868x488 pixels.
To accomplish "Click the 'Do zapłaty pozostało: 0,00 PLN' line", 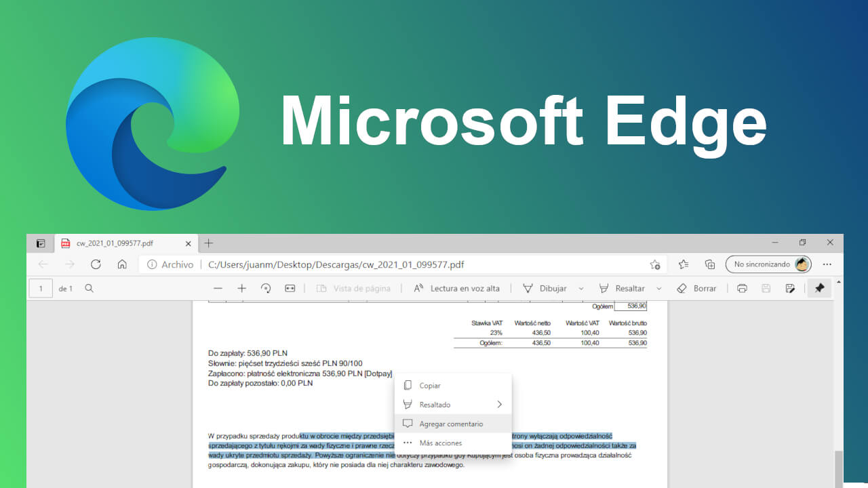I will point(260,383).
